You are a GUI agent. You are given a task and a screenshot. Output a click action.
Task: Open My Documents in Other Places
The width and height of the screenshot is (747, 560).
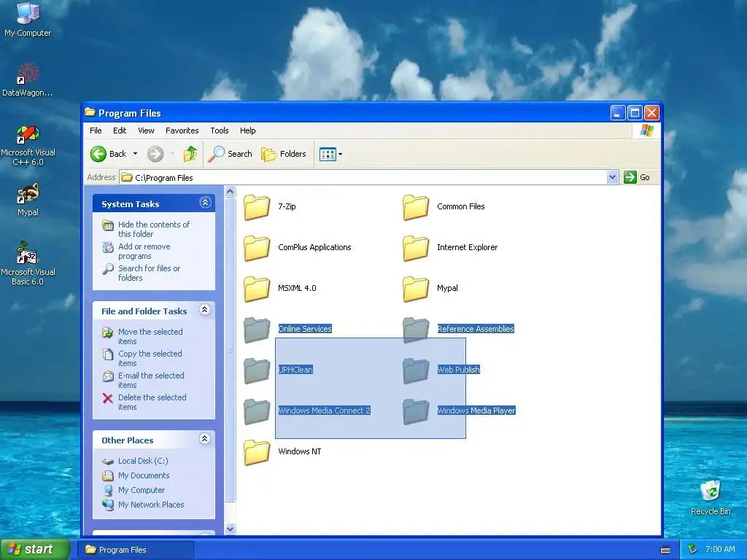144,475
